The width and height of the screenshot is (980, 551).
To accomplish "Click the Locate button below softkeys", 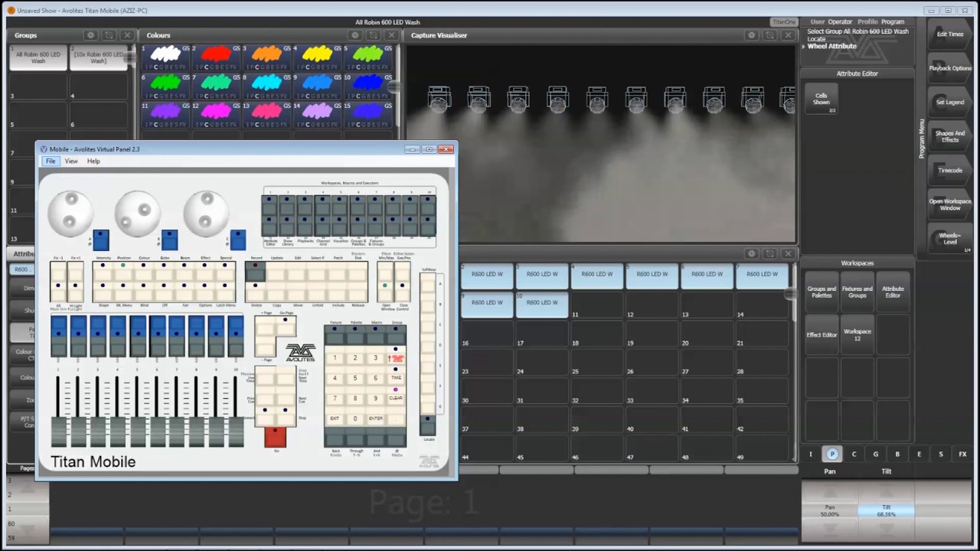I will [x=427, y=426].
